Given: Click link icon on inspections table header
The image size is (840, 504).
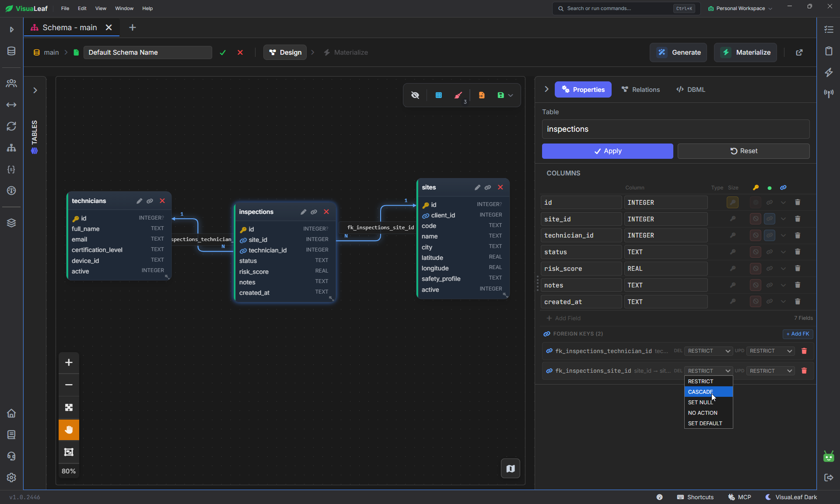Looking at the screenshot, I should [314, 212].
